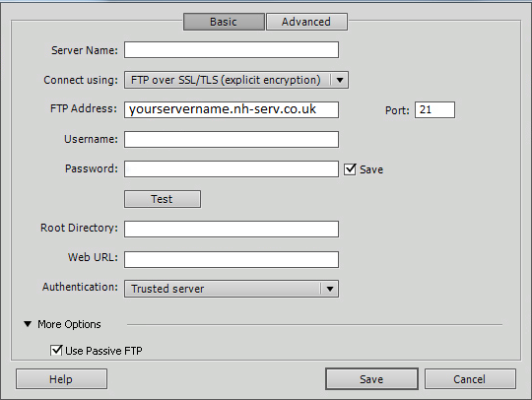Open the Advanced tab
532x400 pixels.
(x=306, y=22)
